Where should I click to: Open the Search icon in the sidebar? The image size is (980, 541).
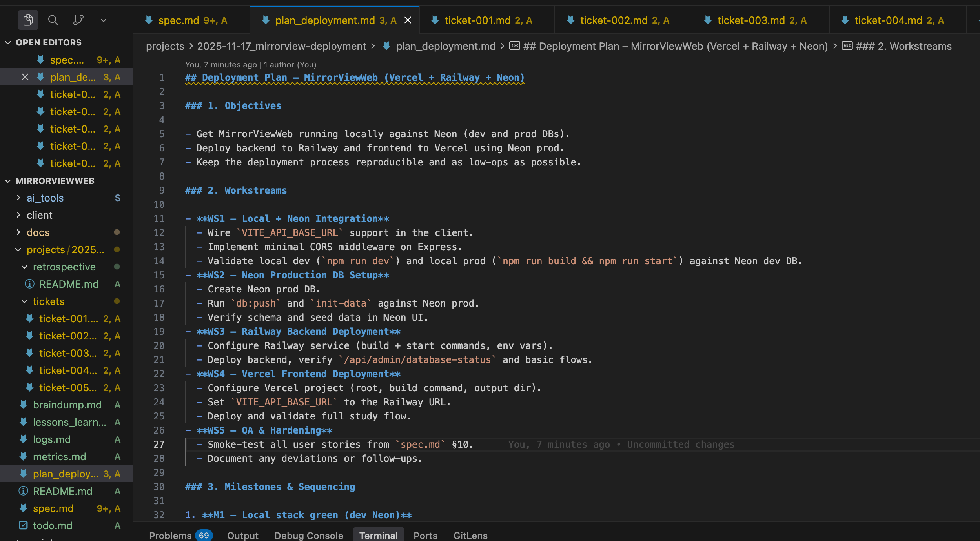pyautogui.click(x=53, y=20)
